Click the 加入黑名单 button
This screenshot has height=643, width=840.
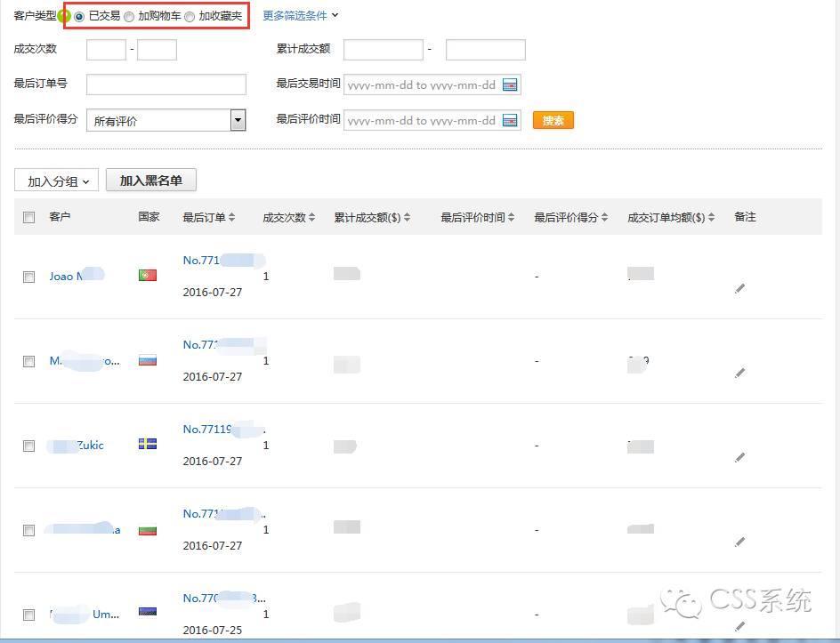click(150, 181)
